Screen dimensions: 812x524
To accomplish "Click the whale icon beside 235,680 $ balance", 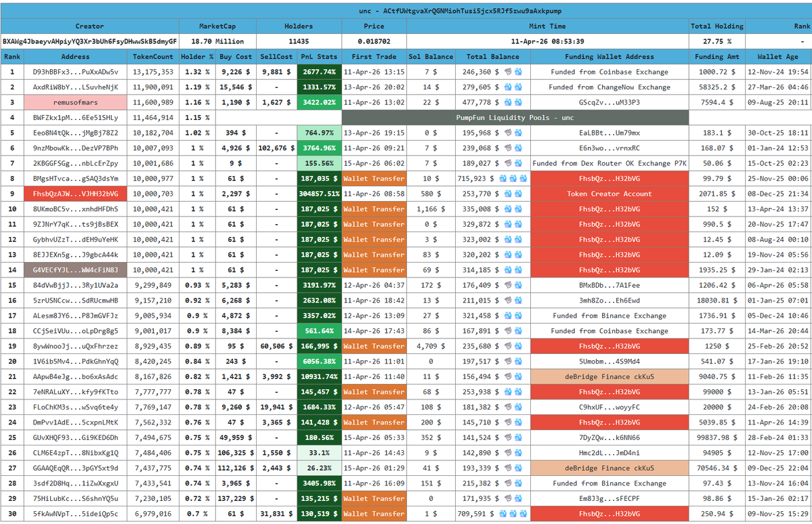I will point(518,346).
